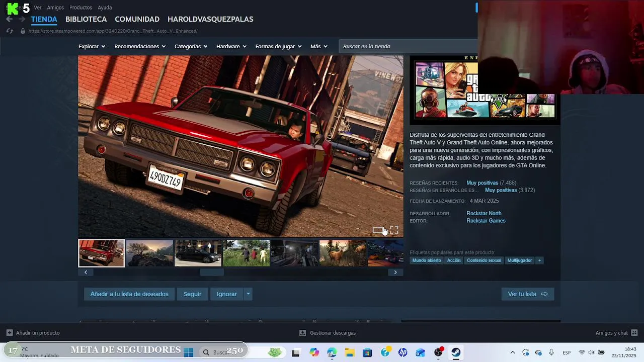Open the Ver menu

38,8
